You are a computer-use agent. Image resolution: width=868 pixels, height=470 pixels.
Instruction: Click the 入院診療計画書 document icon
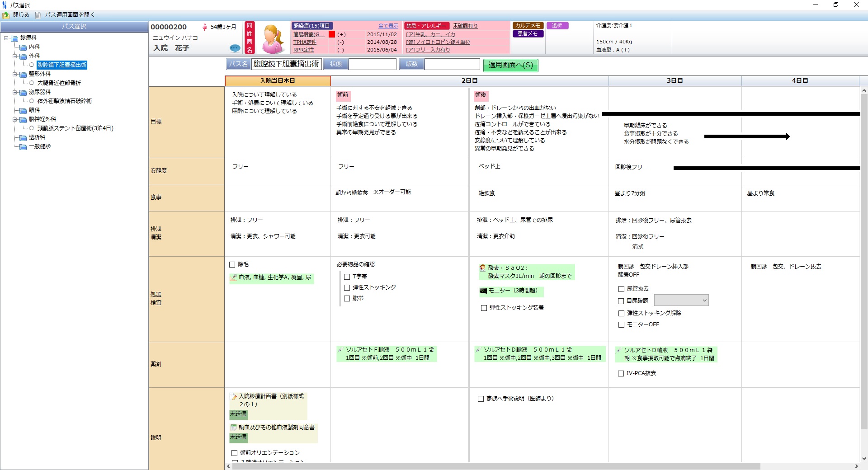[x=233, y=396]
